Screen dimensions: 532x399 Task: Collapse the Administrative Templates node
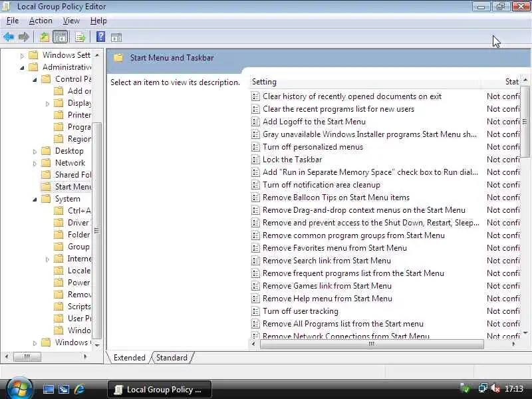coord(23,68)
